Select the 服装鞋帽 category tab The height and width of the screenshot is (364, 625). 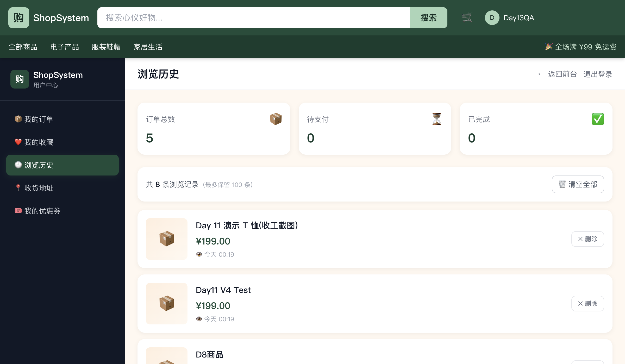click(x=106, y=47)
